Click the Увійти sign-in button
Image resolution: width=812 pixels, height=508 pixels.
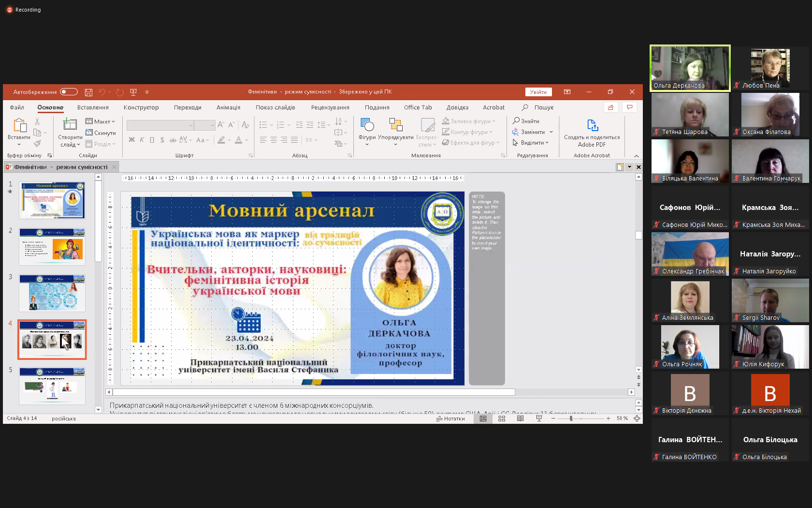tap(538, 92)
